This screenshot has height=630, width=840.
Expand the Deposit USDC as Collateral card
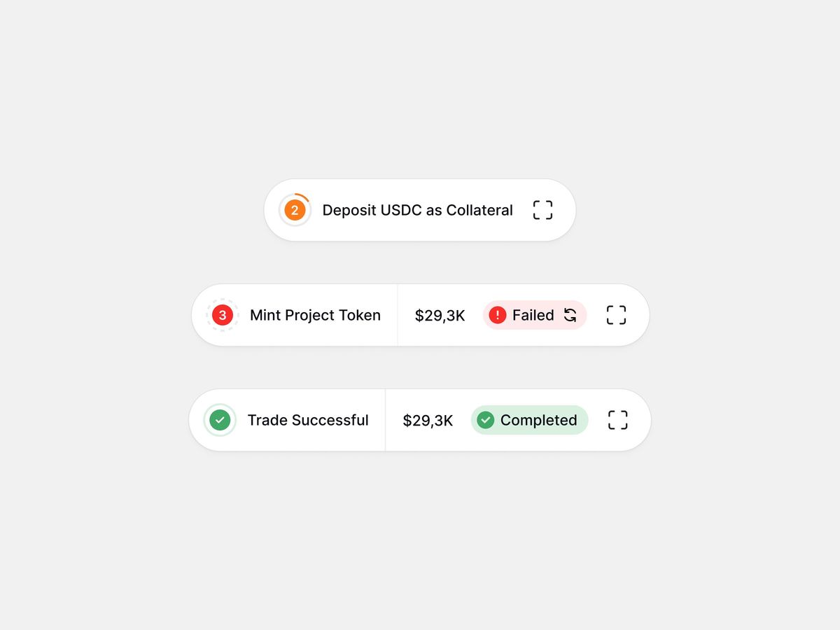pos(542,210)
